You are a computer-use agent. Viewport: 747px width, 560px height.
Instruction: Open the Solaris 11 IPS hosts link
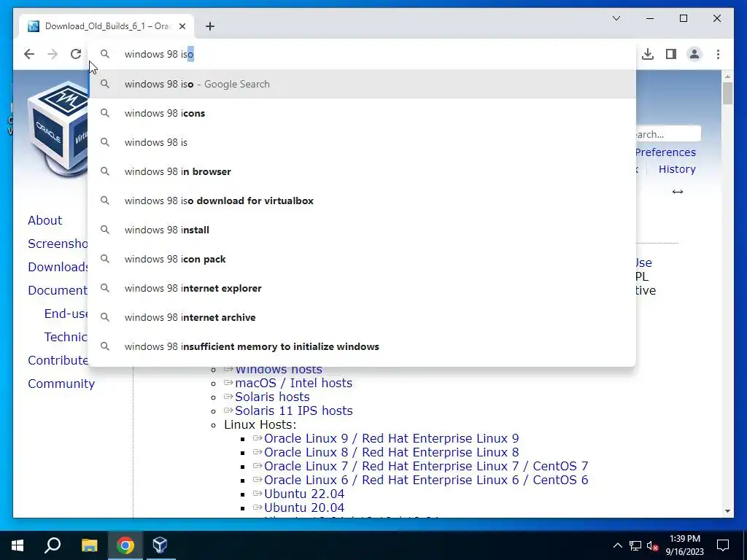coord(293,411)
